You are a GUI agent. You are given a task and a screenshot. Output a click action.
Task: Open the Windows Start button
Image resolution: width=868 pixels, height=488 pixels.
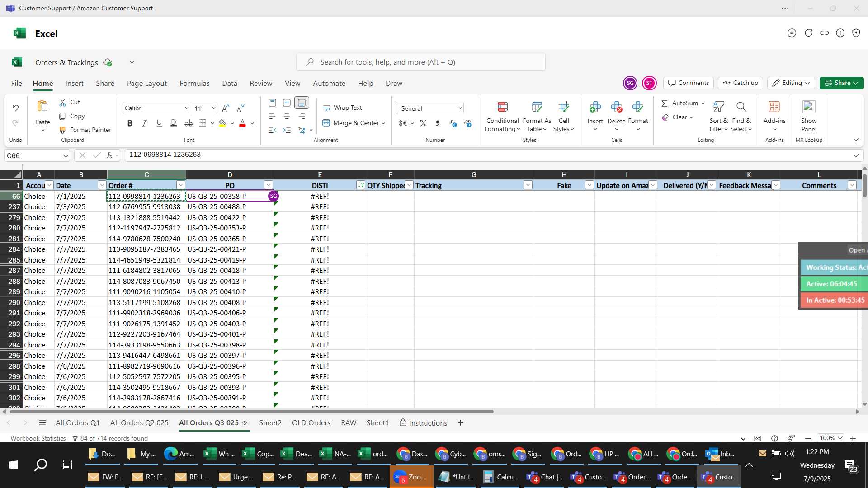coord(13,465)
